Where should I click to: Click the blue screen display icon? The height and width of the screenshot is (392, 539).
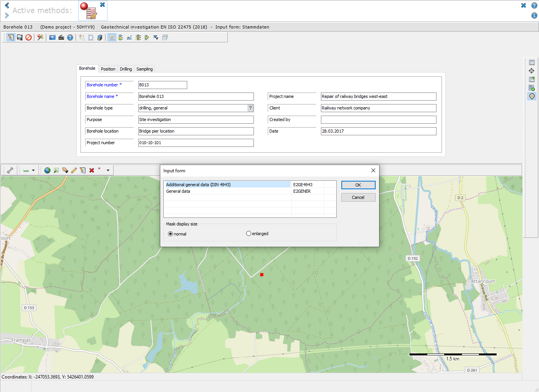pyautogui.click(x=52, y=37)
